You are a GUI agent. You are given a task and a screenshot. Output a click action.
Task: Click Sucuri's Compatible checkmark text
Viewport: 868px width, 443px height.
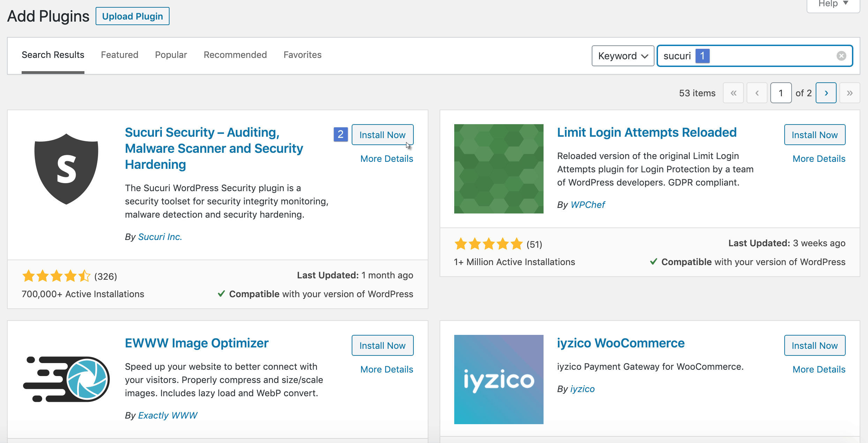pyautogui.click(x=315, y=294)
